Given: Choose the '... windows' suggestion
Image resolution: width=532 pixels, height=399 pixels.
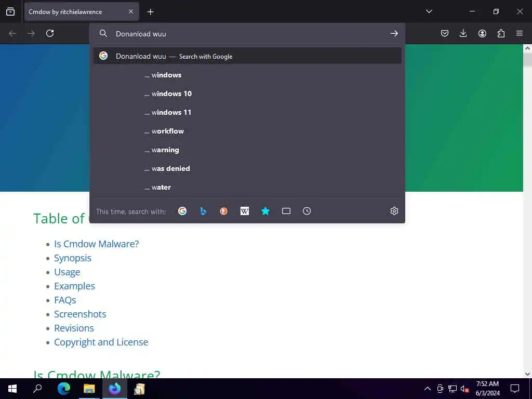Looking at the screenshot, I should click(x=247, y=75).
